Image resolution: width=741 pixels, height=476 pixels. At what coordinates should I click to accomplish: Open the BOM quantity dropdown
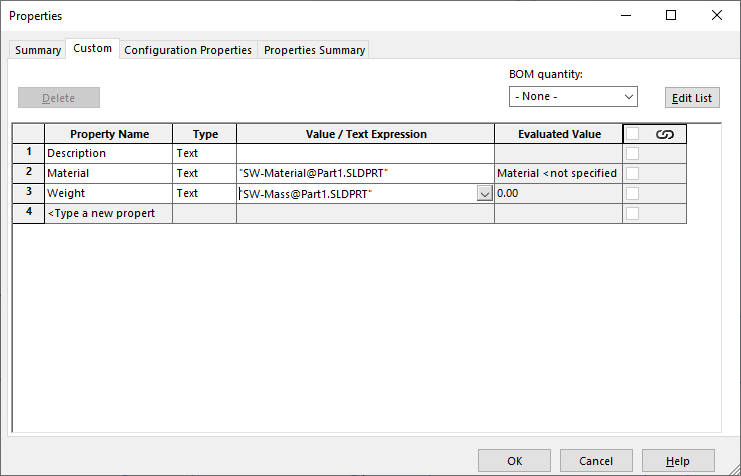pos(573,97)
